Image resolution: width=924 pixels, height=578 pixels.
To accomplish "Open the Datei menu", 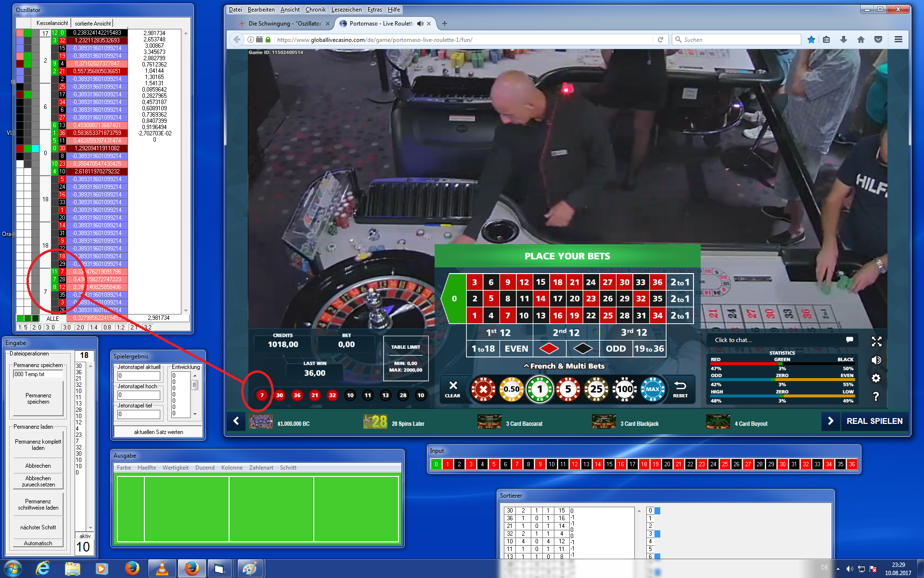I will tap(235, 10).
